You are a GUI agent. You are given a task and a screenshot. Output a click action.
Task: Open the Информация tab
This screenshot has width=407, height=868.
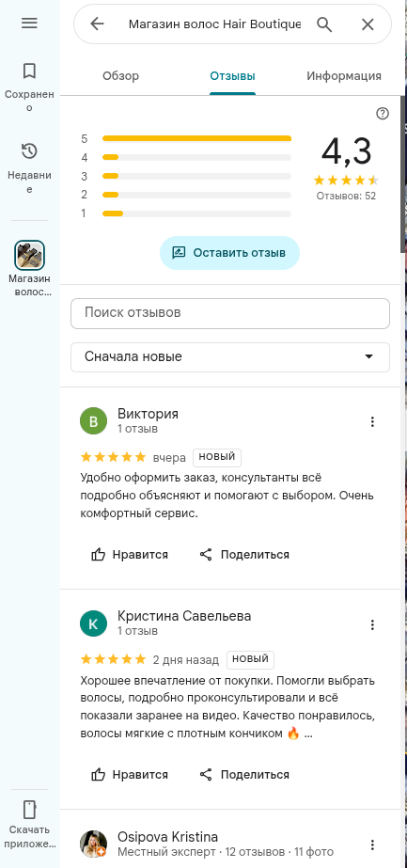pos(344,76)
